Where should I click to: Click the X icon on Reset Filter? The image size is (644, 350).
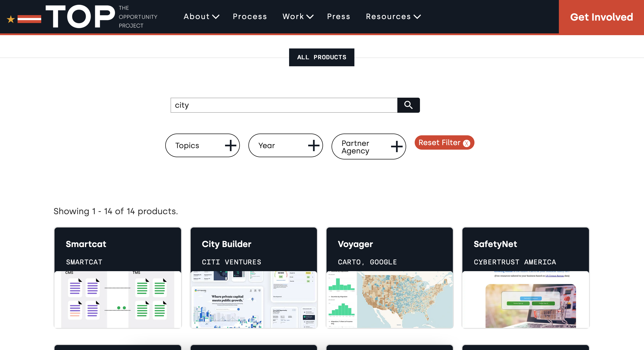pos(467,143)
